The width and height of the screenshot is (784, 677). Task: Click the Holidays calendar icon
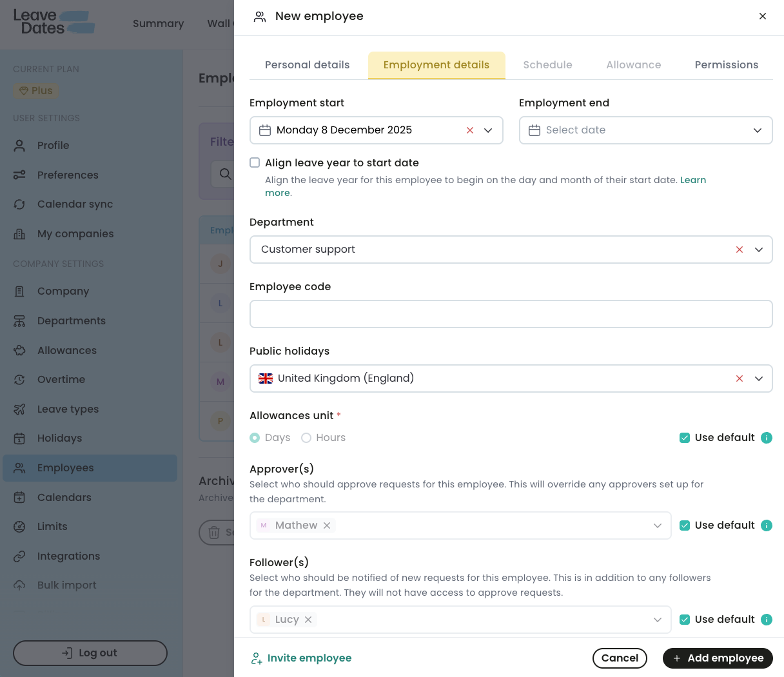(19, 438)
